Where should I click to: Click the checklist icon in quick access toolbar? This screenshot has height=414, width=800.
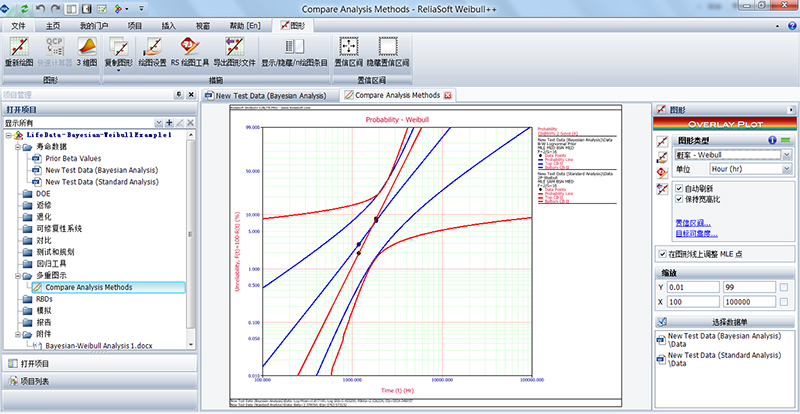[102, 8]
